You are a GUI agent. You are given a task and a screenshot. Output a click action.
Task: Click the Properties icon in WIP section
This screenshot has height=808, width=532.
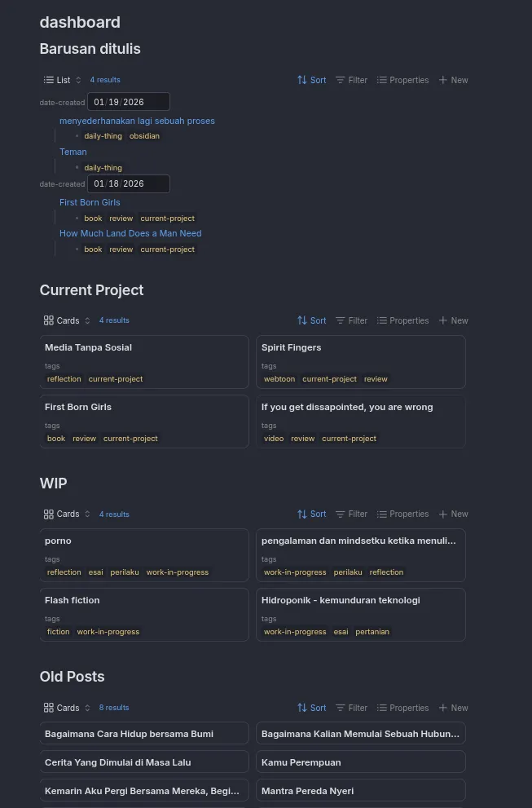[x=383, y=514]
